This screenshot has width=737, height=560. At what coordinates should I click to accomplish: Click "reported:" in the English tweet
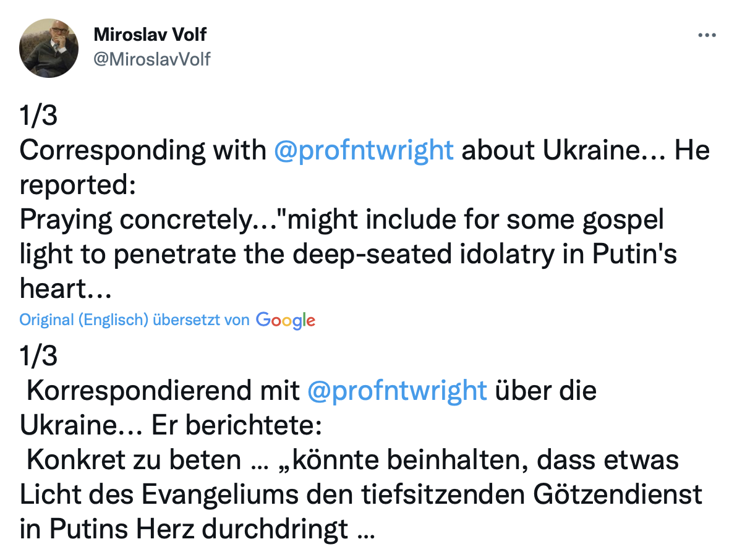[77, 185]
